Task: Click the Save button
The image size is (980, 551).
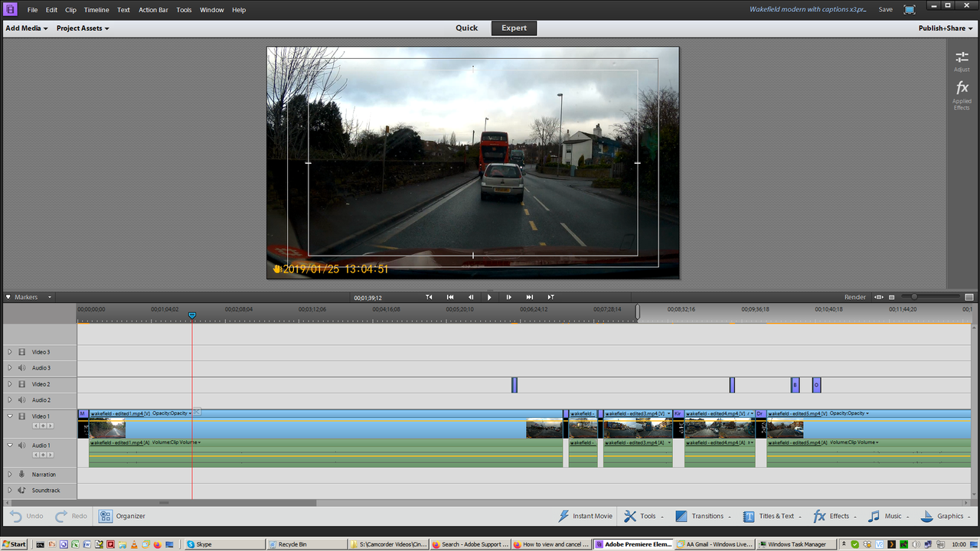Action: pyautogui.click(x=885, y=10)
